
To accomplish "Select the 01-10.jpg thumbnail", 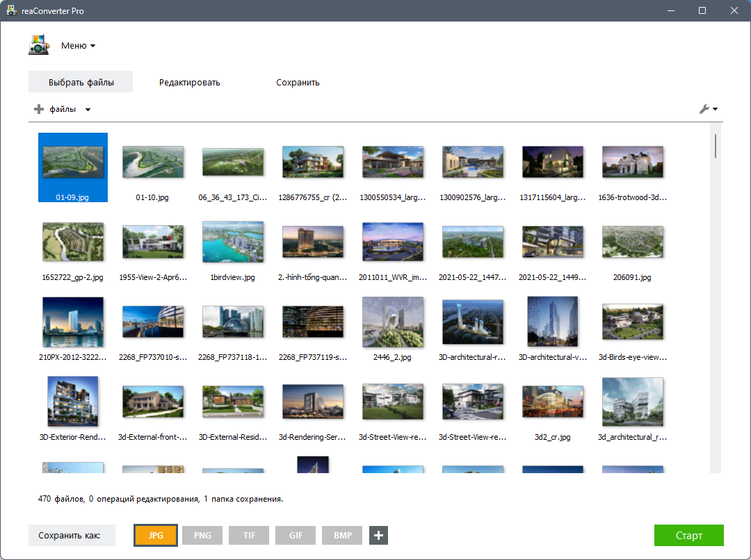I will pyautogui.click(x=153, y=160).
